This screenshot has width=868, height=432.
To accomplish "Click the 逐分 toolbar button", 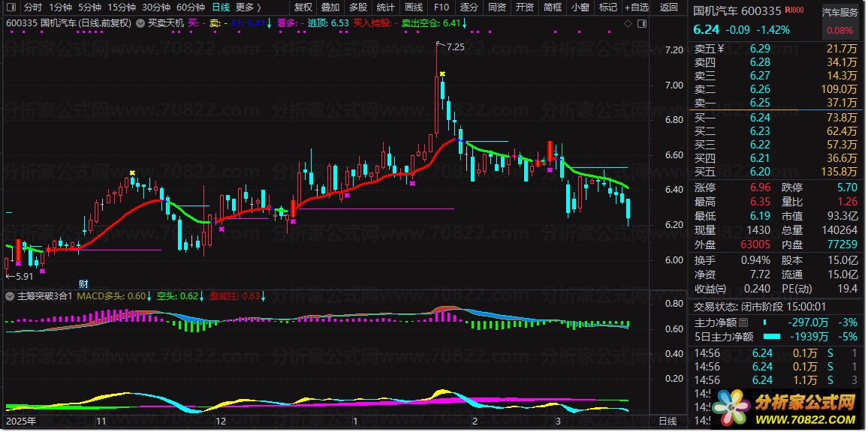I will 469,7.
